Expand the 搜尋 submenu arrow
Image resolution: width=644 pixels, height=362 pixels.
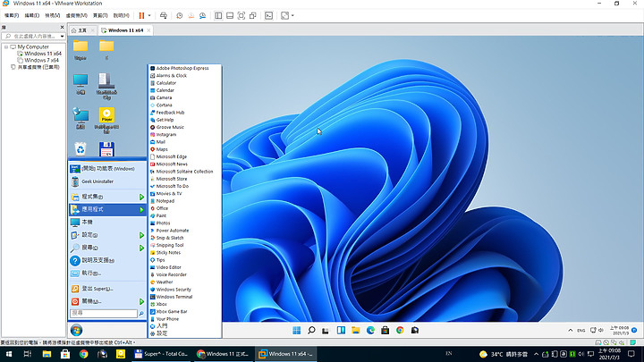click(141, 248)
